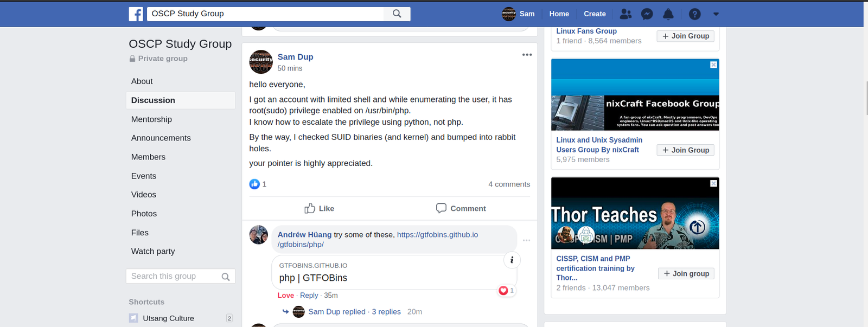Click Sam's profile picture in top bar
The height and width of the screenshot is (327, 868).
click(509, 14)
